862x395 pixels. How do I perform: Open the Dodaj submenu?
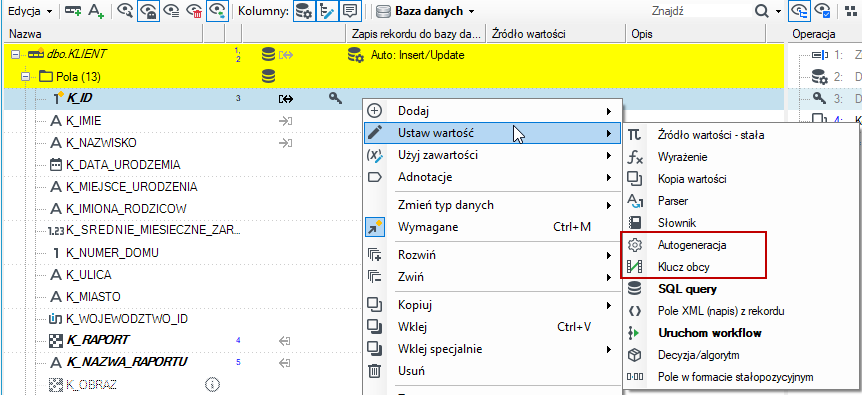coord(491,111)
